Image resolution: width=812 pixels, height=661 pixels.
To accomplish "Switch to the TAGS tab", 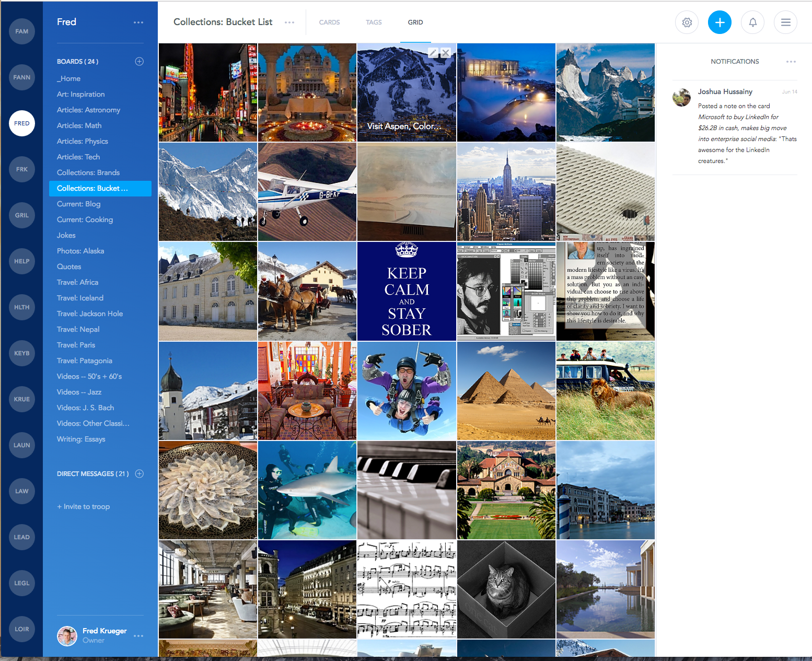I will point(374,22).
